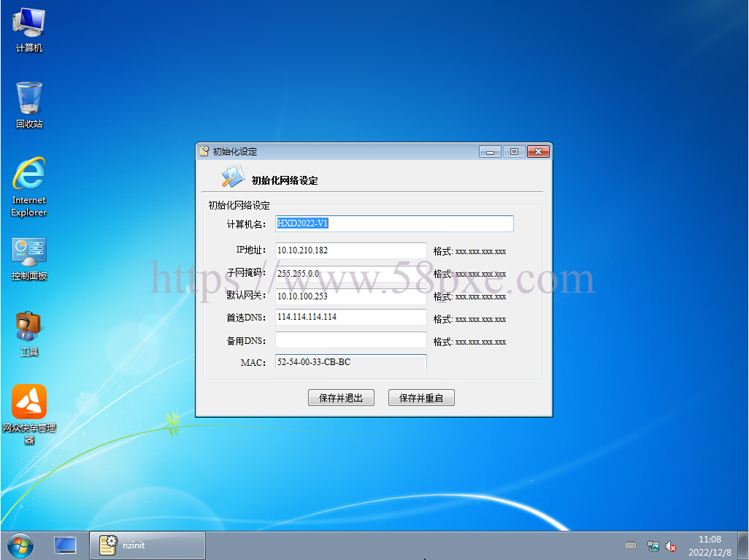The image size is (749, 560).
Task: Click the IP地址: label
Action: point(251,250)
